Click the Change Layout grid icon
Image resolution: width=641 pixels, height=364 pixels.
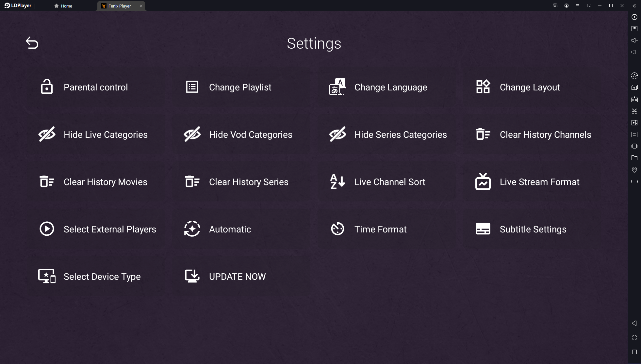pos(483,87)
